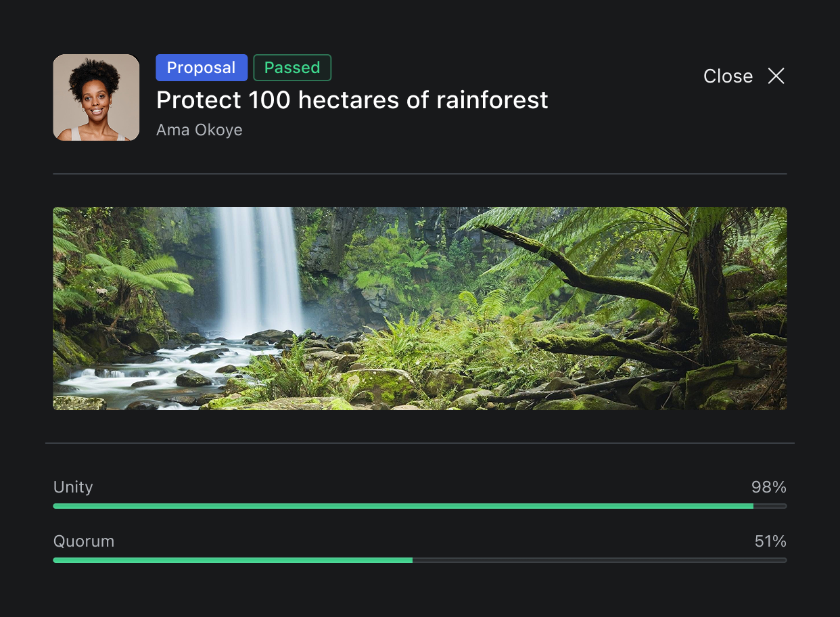Click the Unity label

pyautogui.click(x=73, y=487)
